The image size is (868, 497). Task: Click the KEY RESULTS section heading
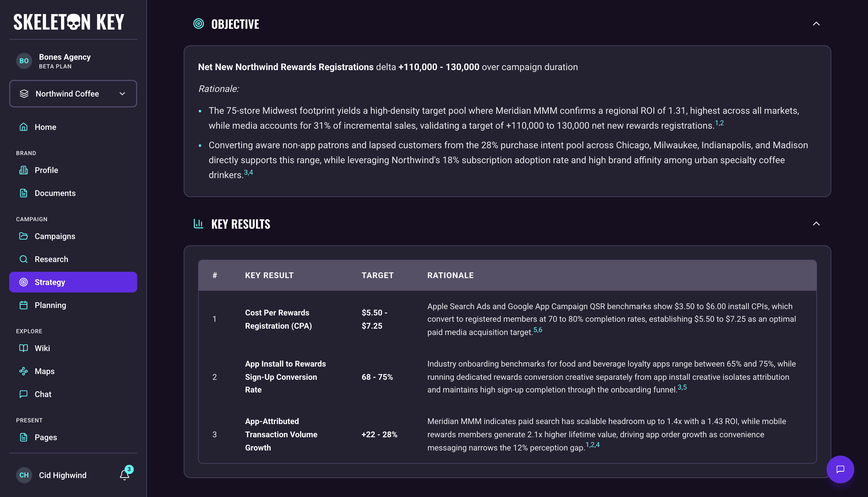(x=241, y=224)
